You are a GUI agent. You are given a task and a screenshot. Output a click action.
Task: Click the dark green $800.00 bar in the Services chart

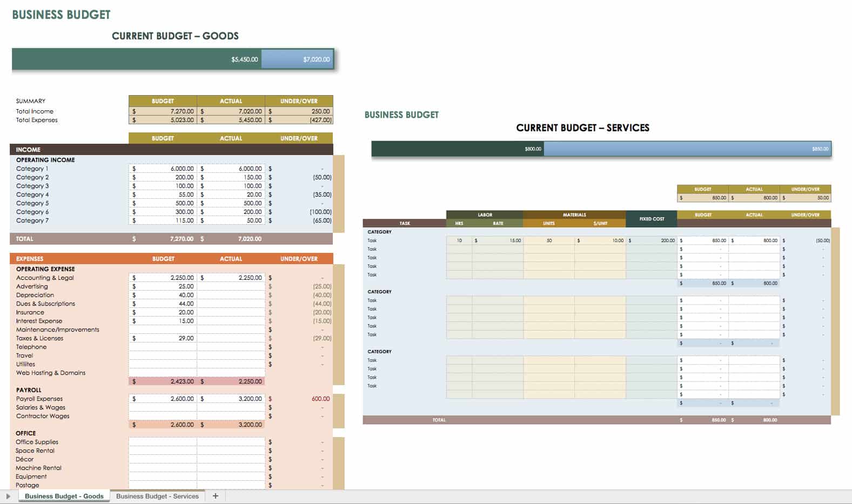pos(457,149)
